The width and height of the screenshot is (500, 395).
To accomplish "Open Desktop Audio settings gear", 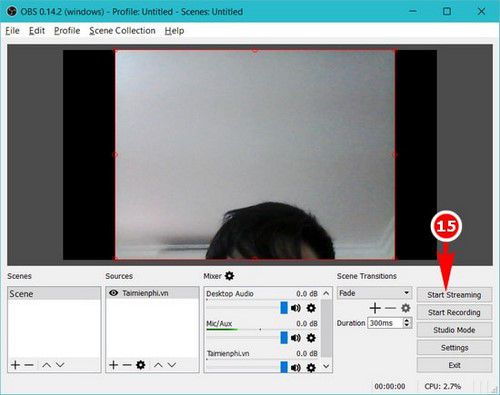I will pos(311,308).
